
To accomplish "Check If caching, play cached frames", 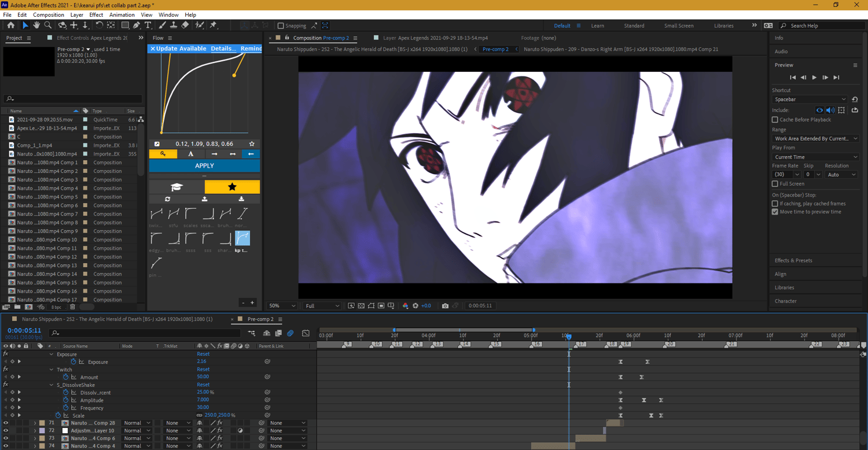I will 775,204.
